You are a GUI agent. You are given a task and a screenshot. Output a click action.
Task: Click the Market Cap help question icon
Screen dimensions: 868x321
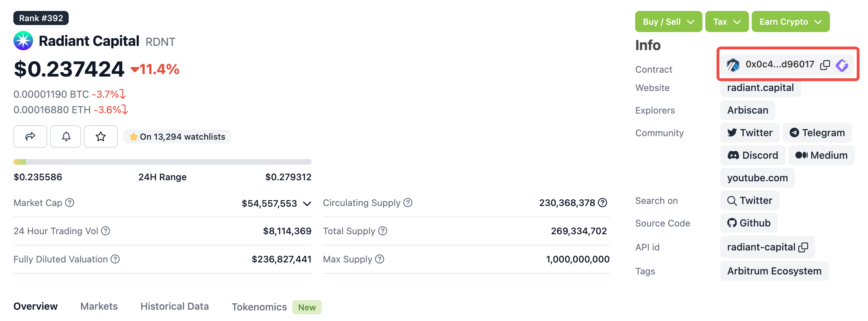pos(70,203)
